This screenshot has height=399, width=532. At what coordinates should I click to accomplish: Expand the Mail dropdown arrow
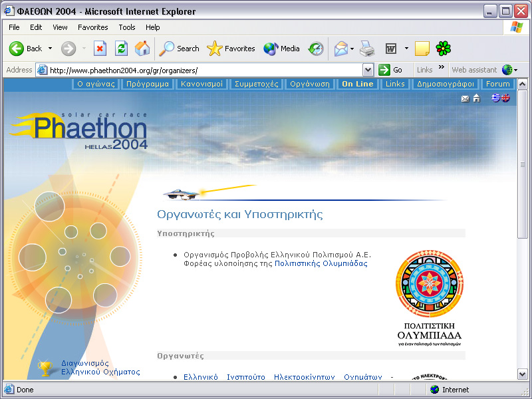click(x=352, y=49)
